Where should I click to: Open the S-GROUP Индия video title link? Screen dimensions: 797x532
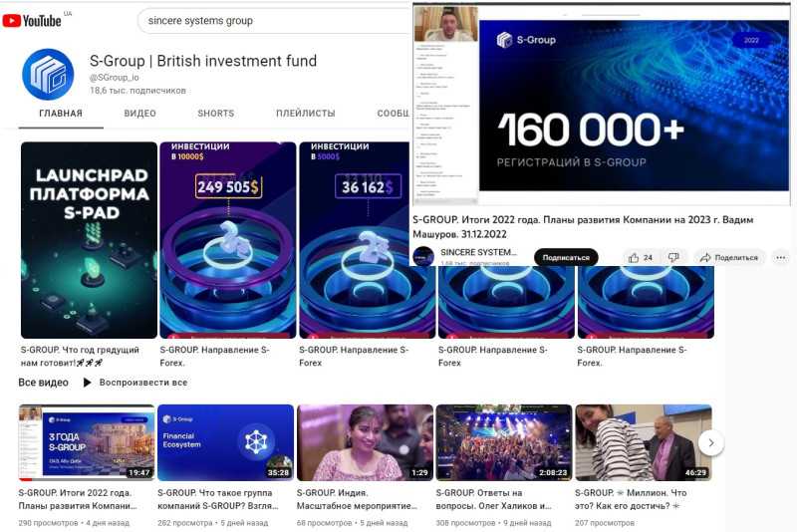[x=357, y=499]
